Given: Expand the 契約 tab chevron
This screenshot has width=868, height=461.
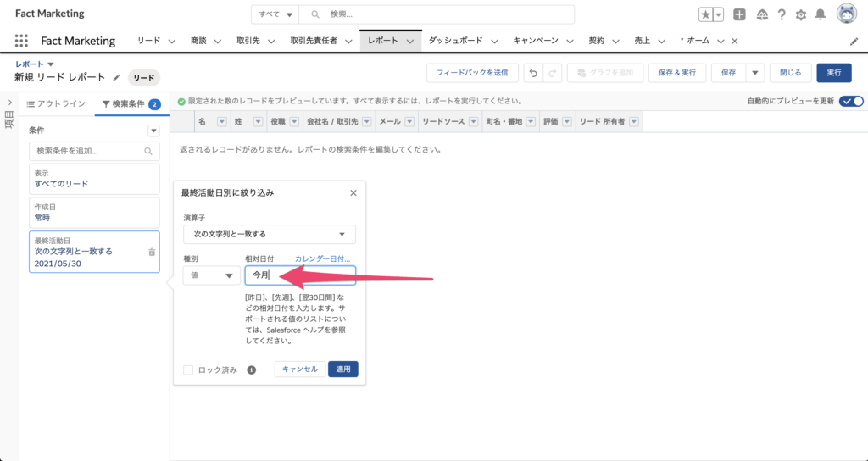Looking at the screenshot, I should [x=615, y=42].
